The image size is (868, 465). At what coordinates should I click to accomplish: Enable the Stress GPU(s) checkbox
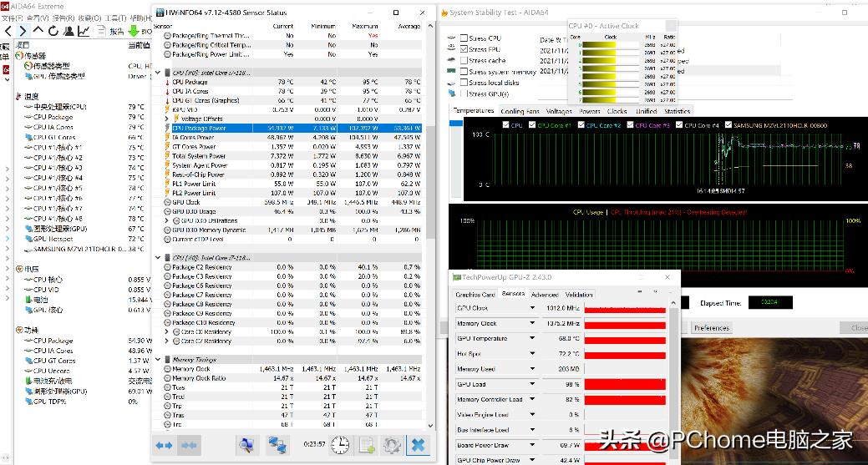coord(464,94)
